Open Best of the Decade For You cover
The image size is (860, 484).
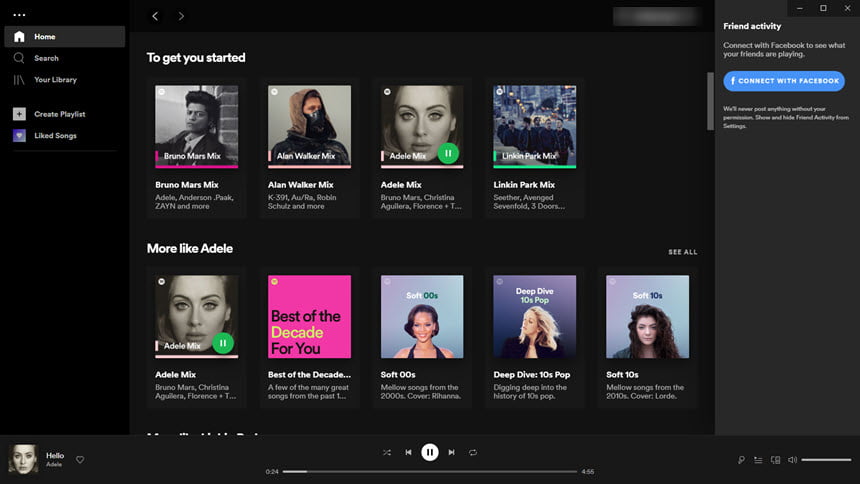tap(309, 317)
